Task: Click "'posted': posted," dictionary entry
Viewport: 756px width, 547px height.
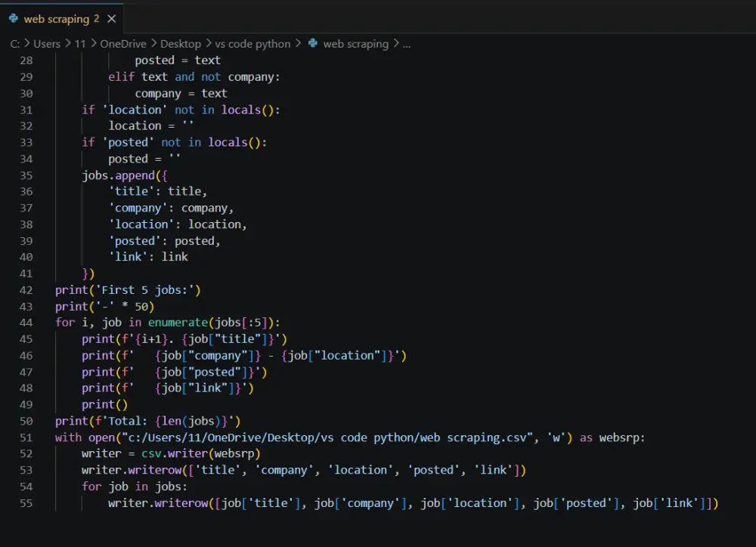Action: (164, 240)
